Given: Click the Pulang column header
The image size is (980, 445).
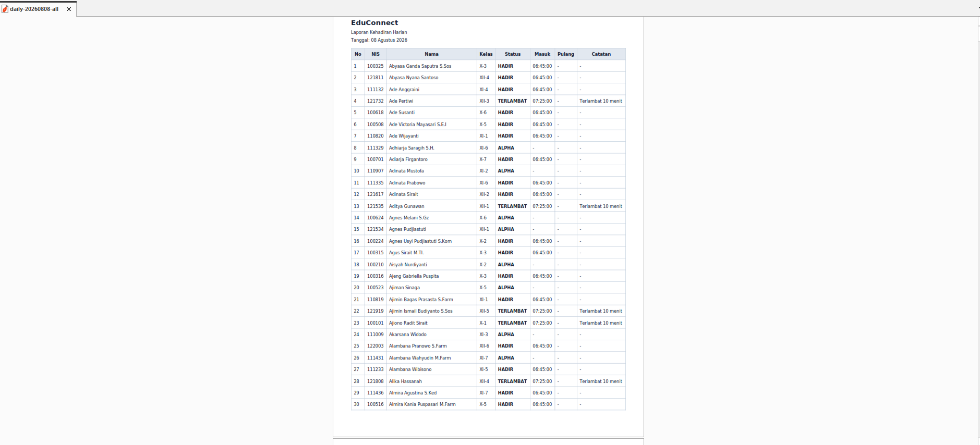Looking at the screenshot, I should coord(566,54).
